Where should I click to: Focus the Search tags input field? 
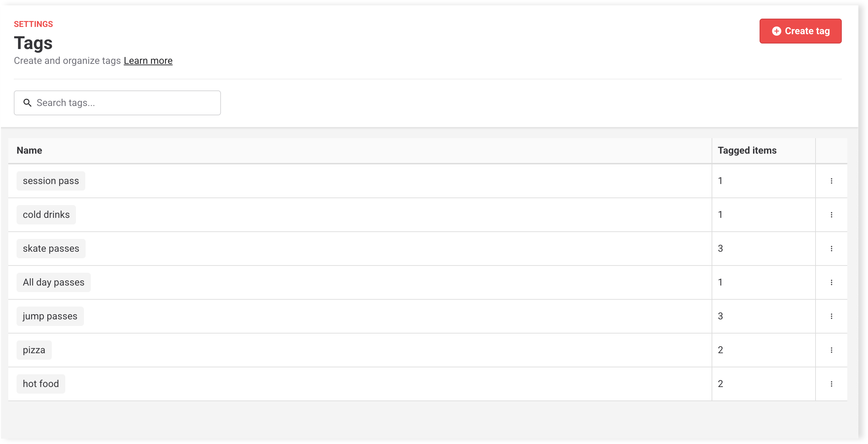tap(124, 103)
